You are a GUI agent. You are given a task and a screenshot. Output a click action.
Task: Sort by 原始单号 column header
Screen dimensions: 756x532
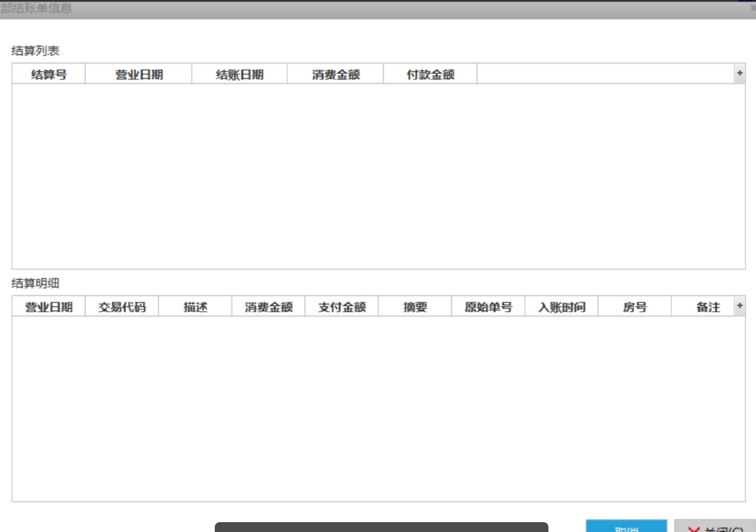click(x=488, y=307)
